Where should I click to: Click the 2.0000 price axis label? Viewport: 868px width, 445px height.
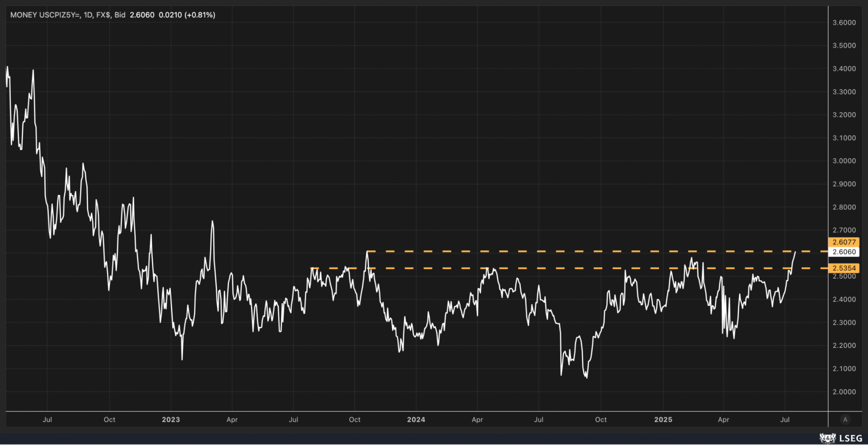(x=844, y=392)
